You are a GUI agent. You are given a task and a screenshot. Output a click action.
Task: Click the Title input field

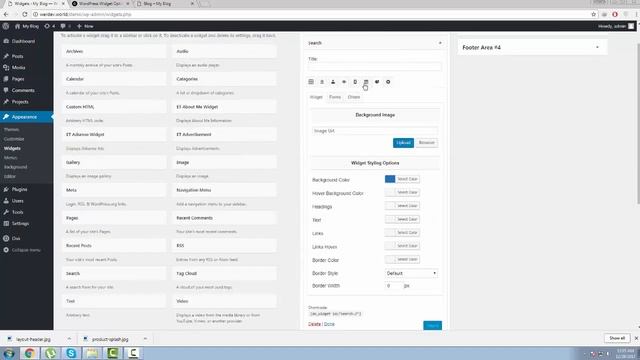click(375, 67)
